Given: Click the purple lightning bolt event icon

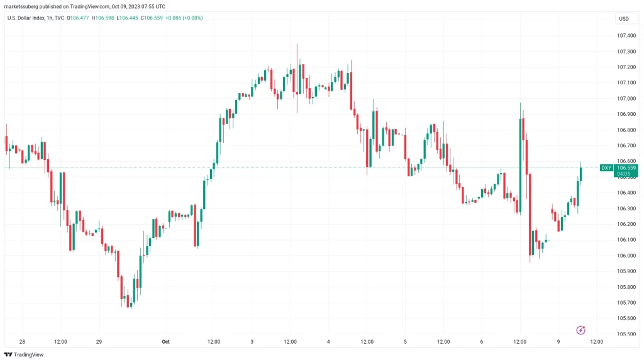Looking at the screenshot, I should (x=581, y=330).
